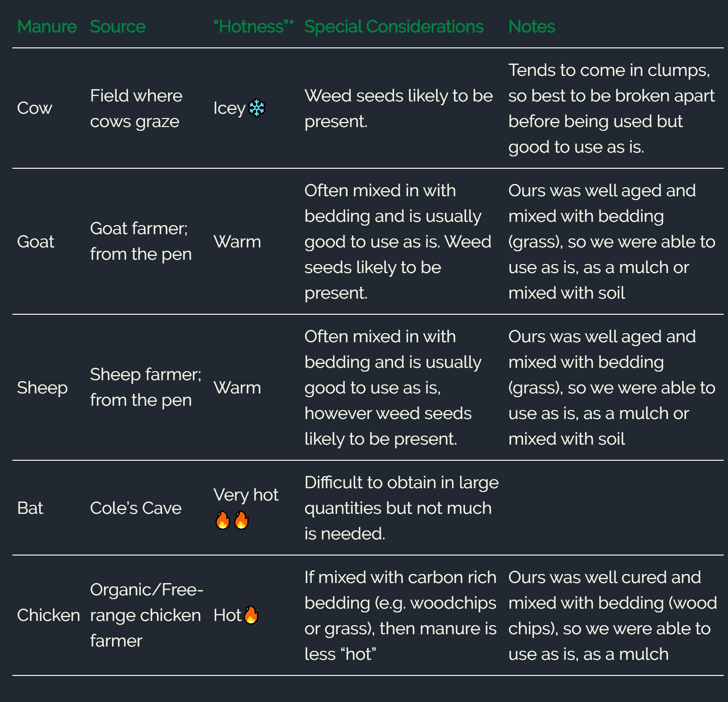The image size is (728, 702).
Task: Click the Manure column header
Action: click(46, 27)
